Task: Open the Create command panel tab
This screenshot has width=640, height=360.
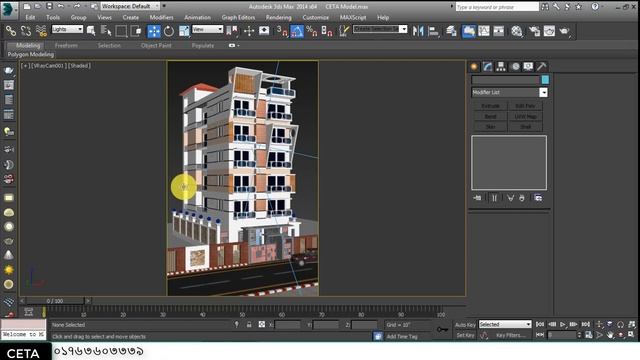Action: tap(474, 67)
